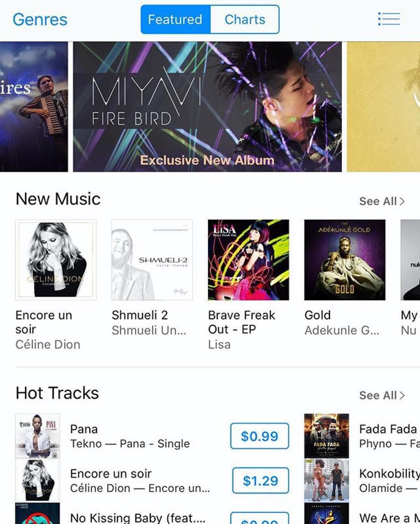This screenshot has height=524, width=420.
Task: Buy Encore un soir for $1.29
Action: tap(261, 481)
